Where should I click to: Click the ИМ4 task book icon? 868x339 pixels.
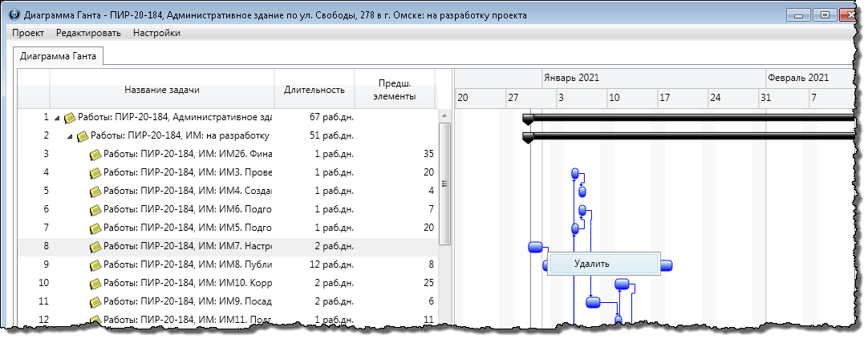click(95, 191)
